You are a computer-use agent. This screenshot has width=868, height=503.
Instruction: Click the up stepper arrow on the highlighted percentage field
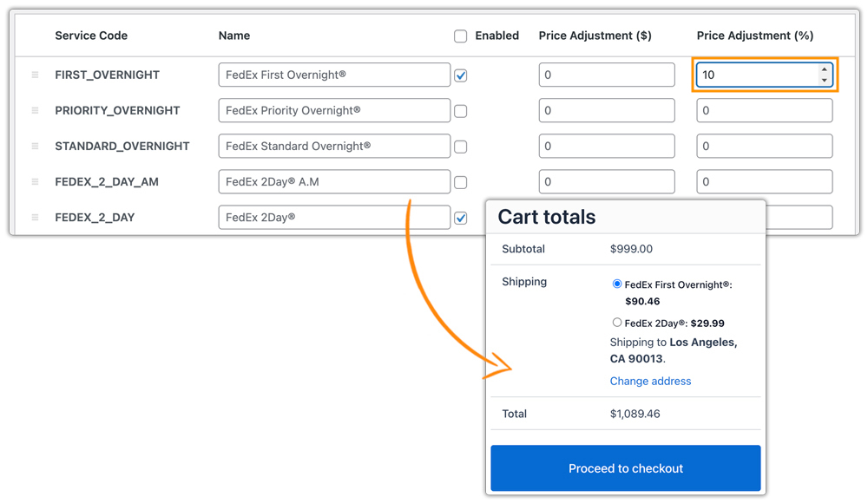click(826, 70)
